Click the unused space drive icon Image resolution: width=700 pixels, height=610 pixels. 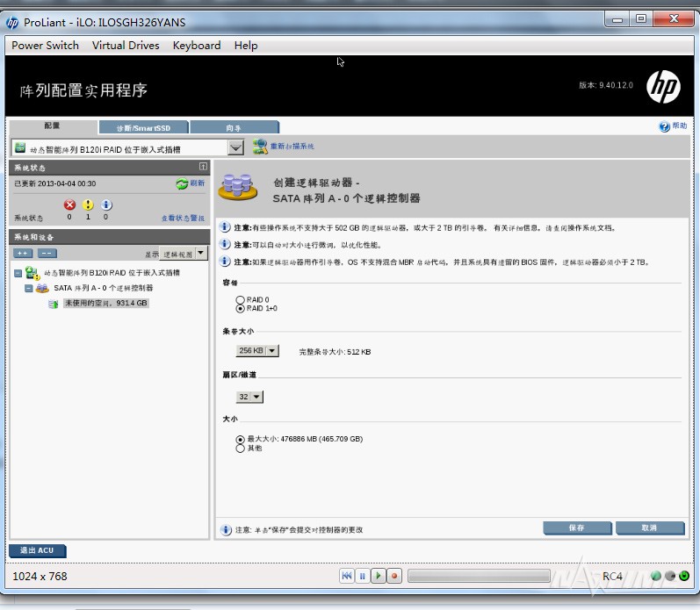point(53,304)
